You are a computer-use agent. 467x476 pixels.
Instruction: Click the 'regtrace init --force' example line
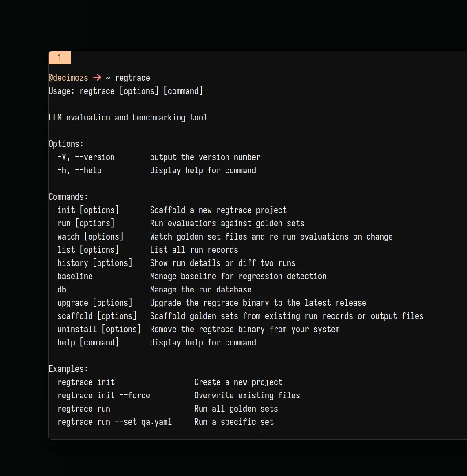pos(104,396)
